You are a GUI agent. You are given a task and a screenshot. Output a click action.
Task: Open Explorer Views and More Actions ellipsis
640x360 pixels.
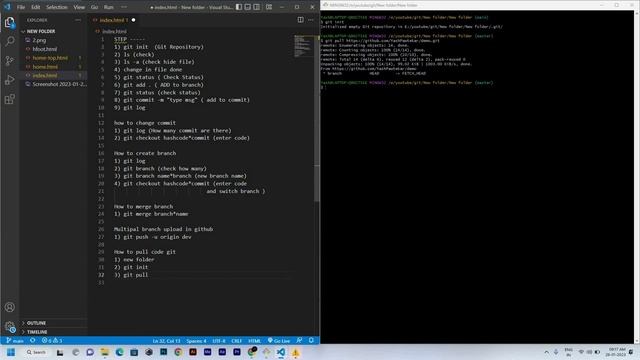tap(78, 20)
